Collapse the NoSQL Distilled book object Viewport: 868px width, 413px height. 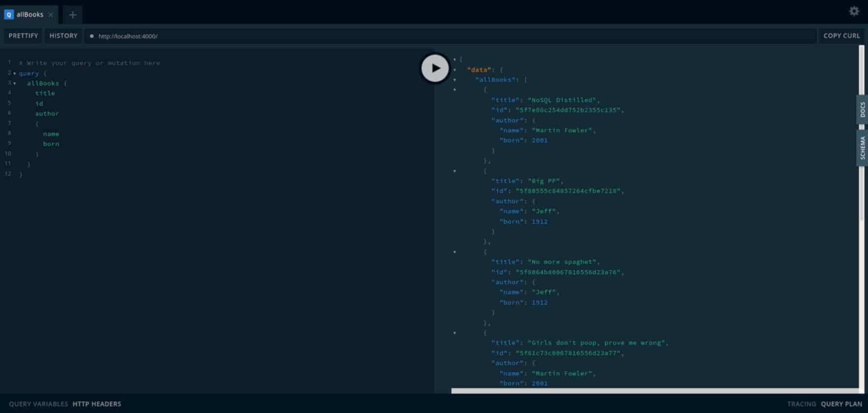tap(455, 90)
